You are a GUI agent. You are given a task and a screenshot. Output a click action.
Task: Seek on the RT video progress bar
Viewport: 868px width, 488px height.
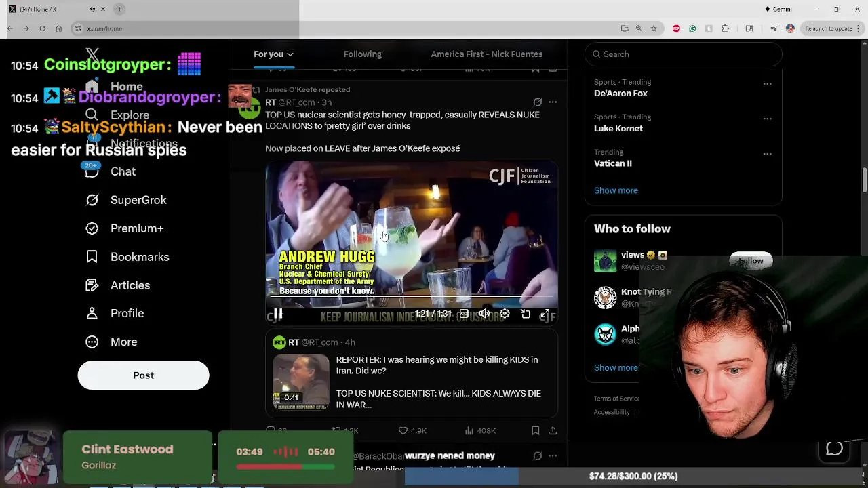[412, 296]
